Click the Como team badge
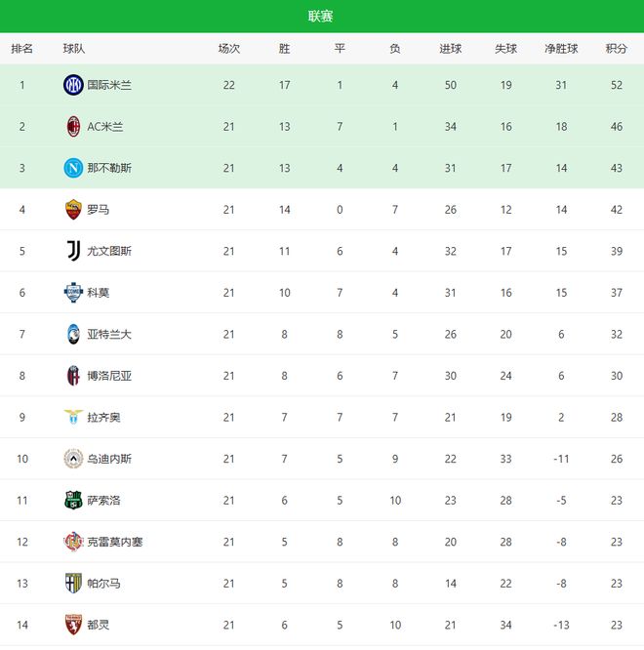 73,292
